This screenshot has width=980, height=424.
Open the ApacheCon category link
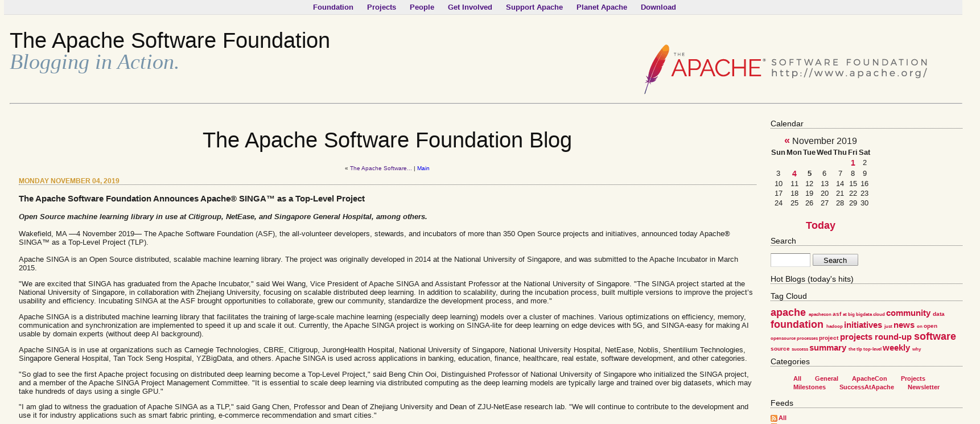869,378
